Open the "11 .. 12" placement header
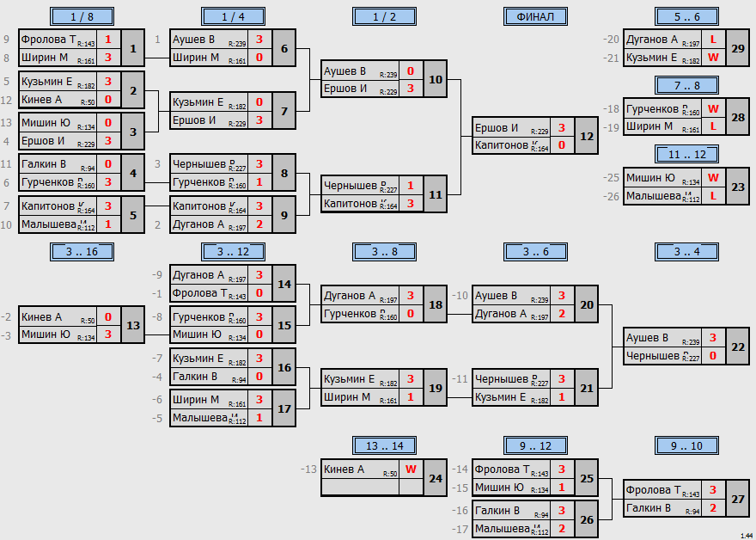The image size is (756, 540). coord(687,155)
